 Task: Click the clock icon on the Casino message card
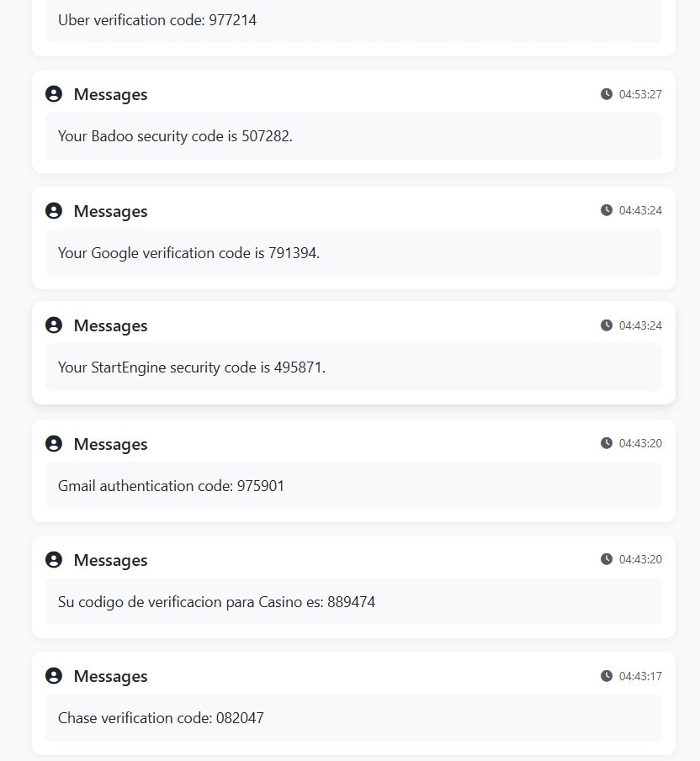607,558
